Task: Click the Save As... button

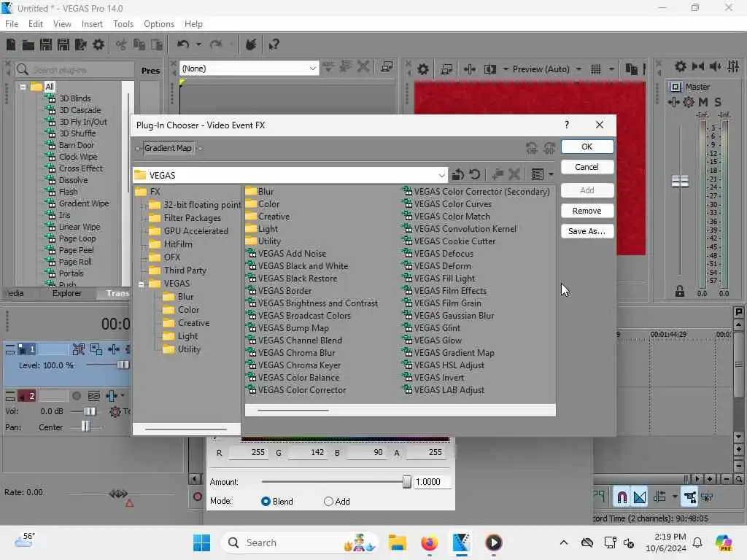Action: point(587,231)
